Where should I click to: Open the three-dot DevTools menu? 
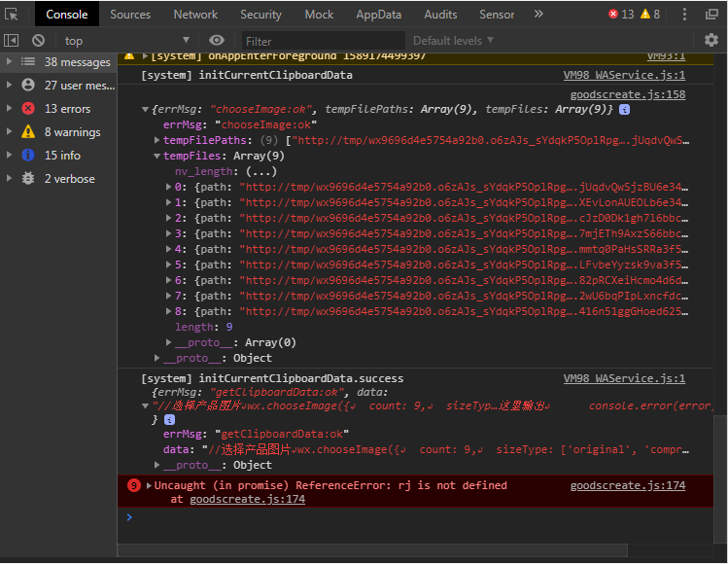click(684, 15)
